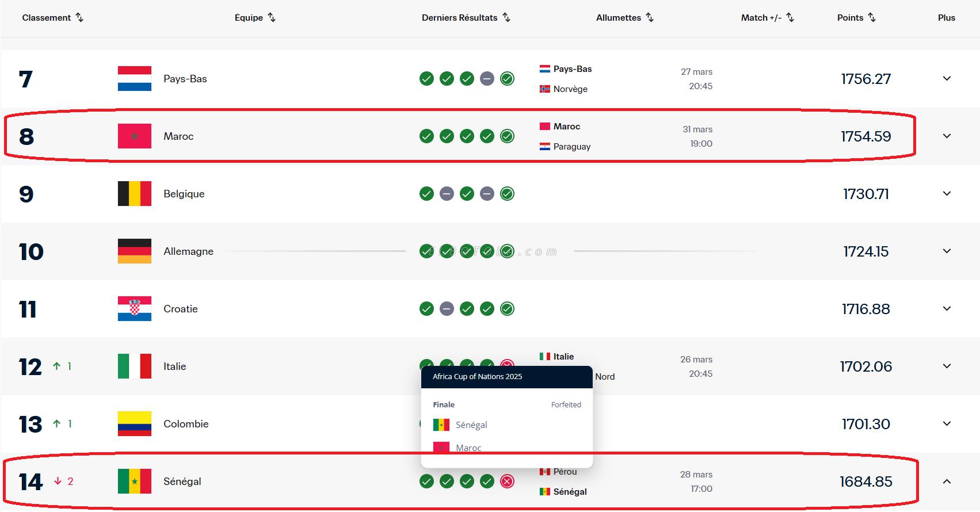Viewport: 980px width, 512px height.
Task: Open the Croatie team name link
Action: pos(180,309)
